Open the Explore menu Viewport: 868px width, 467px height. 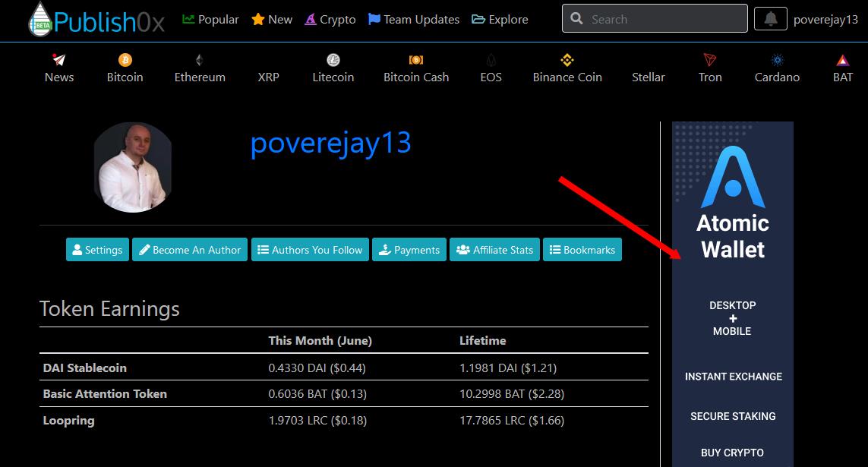500,20
